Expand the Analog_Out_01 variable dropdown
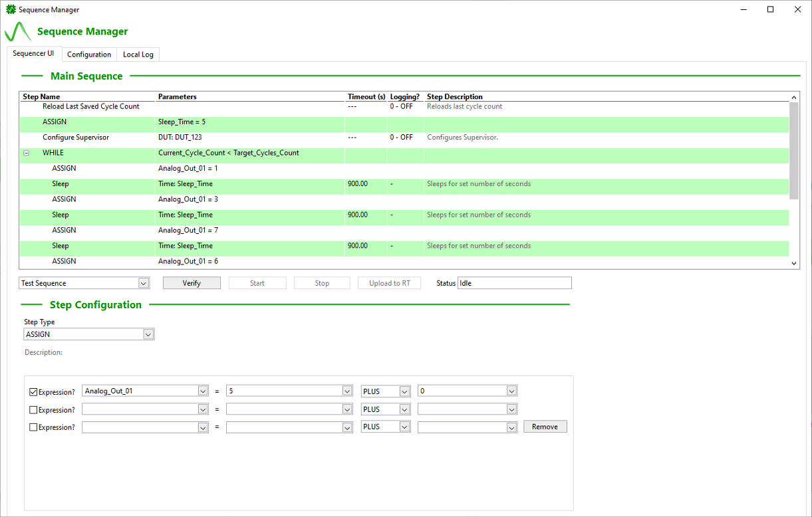This screenshot has width=812, height=517. [203, 391]
